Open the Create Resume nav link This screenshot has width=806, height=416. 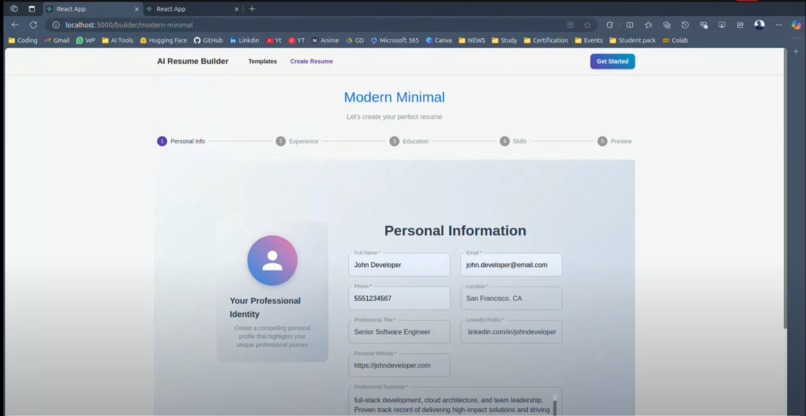[x=312, y=61]
